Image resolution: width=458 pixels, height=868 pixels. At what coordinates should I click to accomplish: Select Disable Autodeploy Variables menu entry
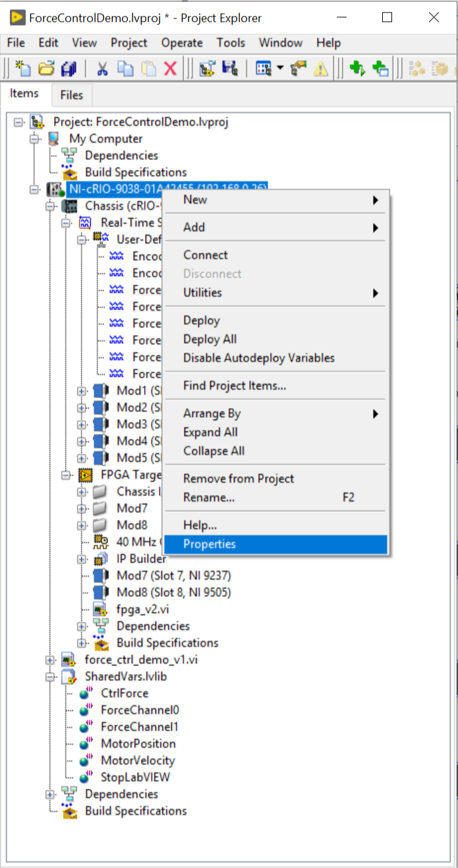pyautogui.click(x=276, y=358)
